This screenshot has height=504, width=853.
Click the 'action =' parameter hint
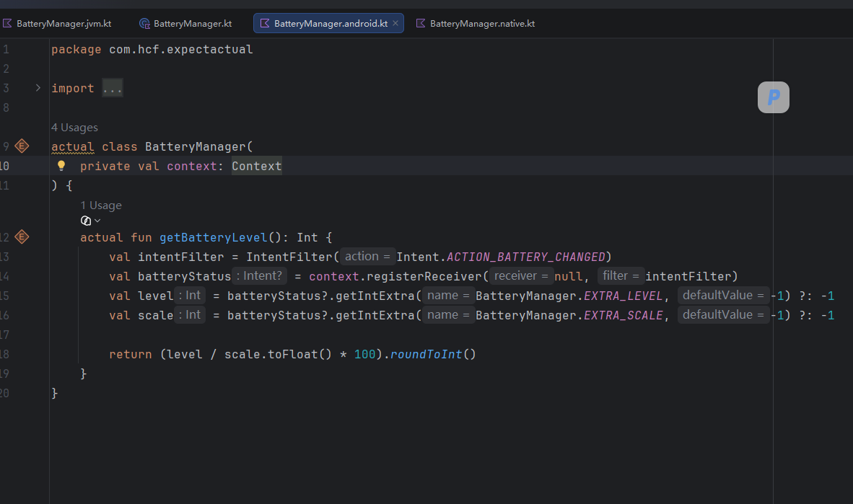pyautogui.click(x=367, y=257)
